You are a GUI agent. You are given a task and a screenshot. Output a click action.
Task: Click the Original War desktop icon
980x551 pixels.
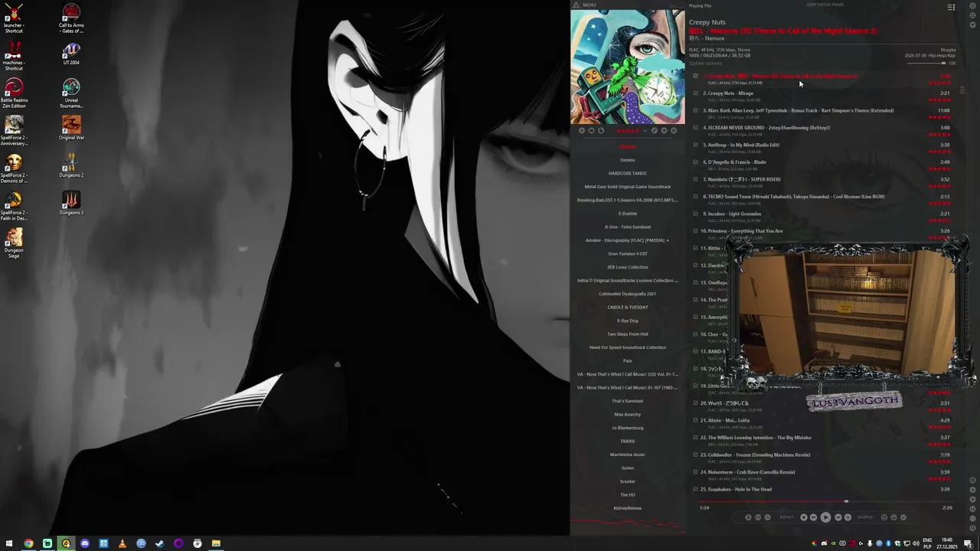tap(71, 128)
